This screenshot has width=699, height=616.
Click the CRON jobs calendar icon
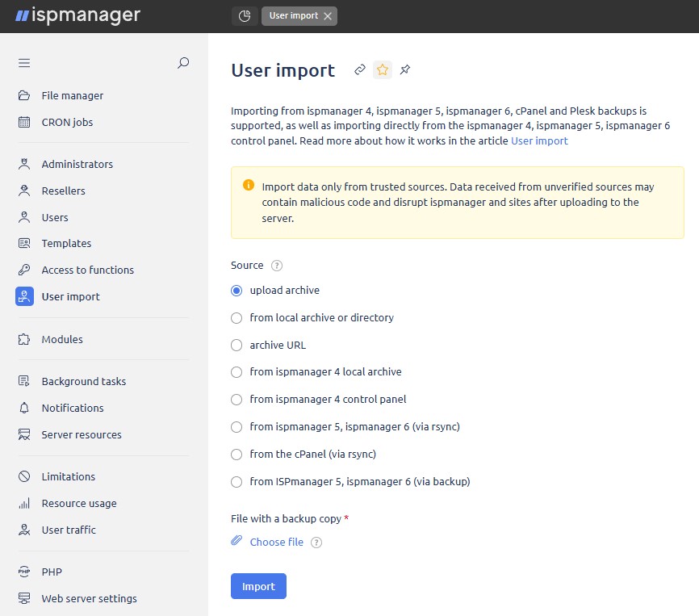[24, 122]
